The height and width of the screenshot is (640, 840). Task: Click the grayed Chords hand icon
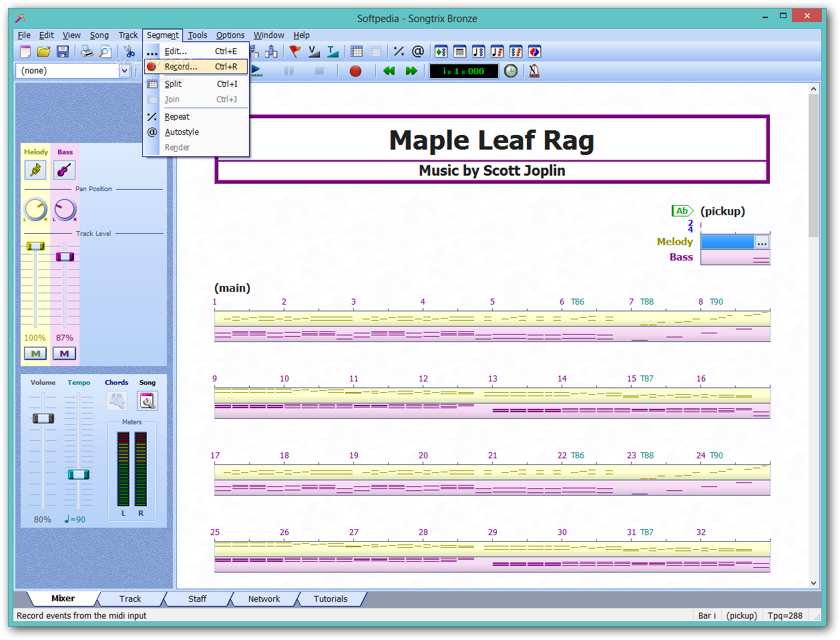click(x=117, y=401)
